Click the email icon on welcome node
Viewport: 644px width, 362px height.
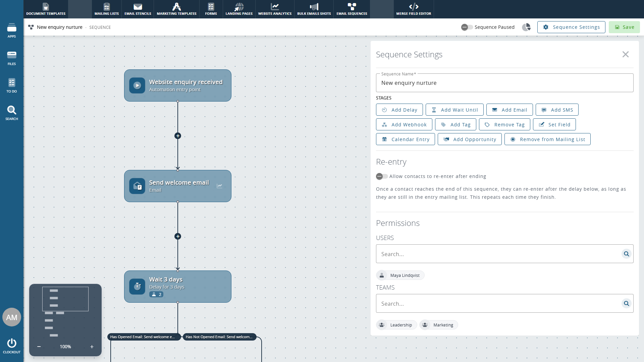(x=137, y=186)
